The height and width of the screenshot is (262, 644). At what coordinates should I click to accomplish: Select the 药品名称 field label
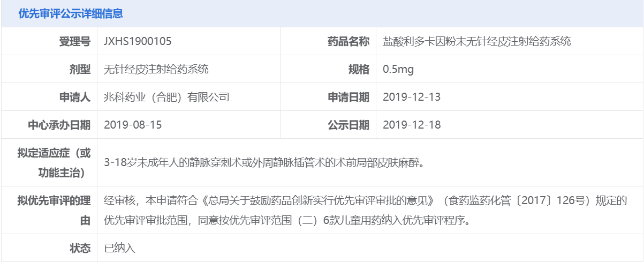[x=348, y=41]
